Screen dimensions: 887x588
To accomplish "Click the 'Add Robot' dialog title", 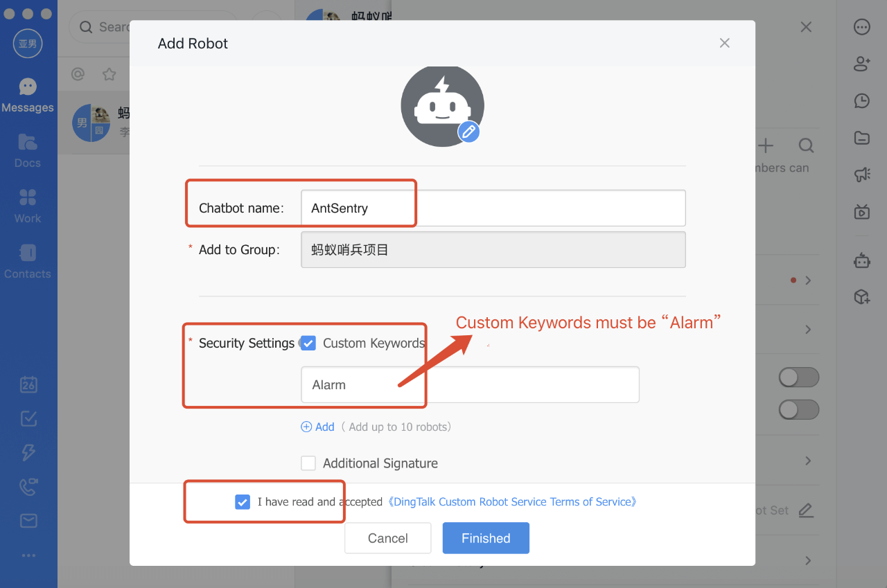I will click(x=193, y=44).
